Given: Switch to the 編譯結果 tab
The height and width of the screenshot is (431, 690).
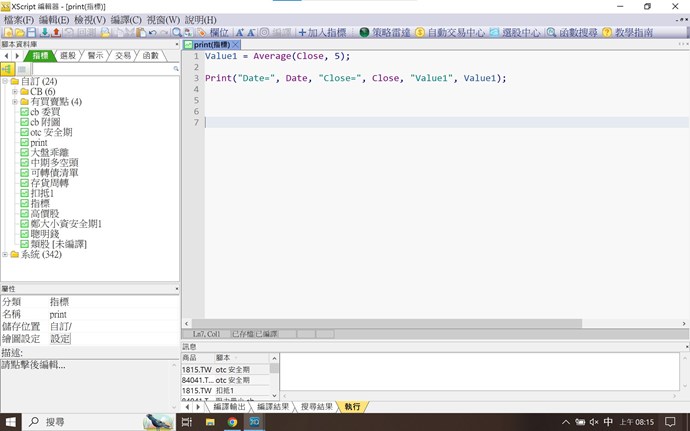Looking at the screenshot, I should (x=273, y=407).
